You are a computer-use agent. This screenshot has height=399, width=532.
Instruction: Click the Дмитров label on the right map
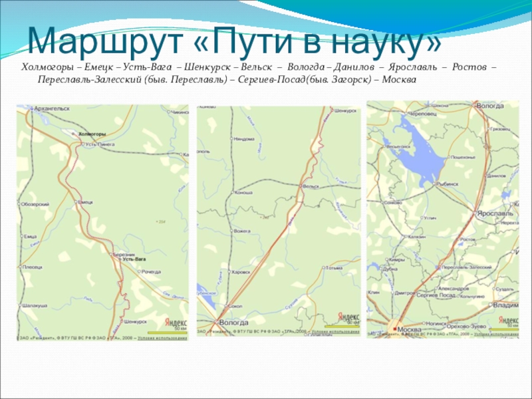point(405,293)
